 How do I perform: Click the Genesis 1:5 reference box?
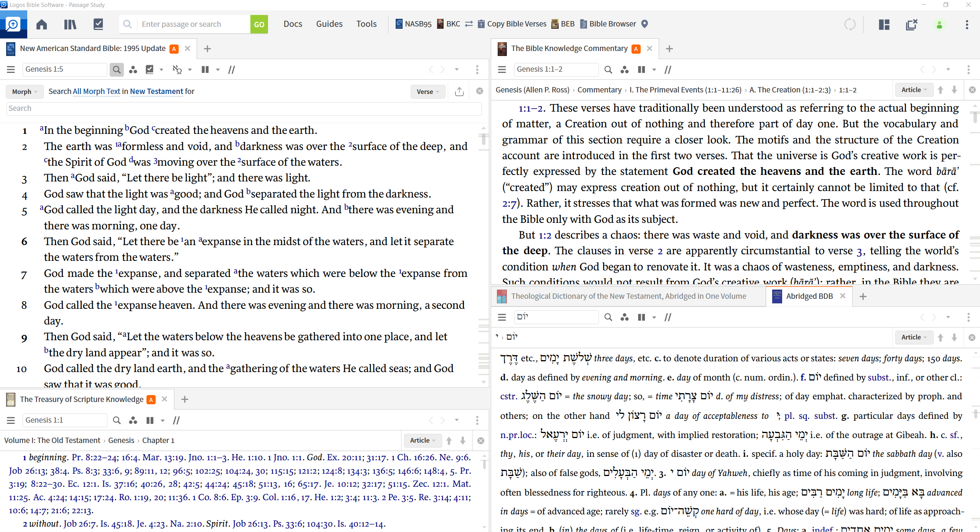pyautogui.click(x=64, y=69)
